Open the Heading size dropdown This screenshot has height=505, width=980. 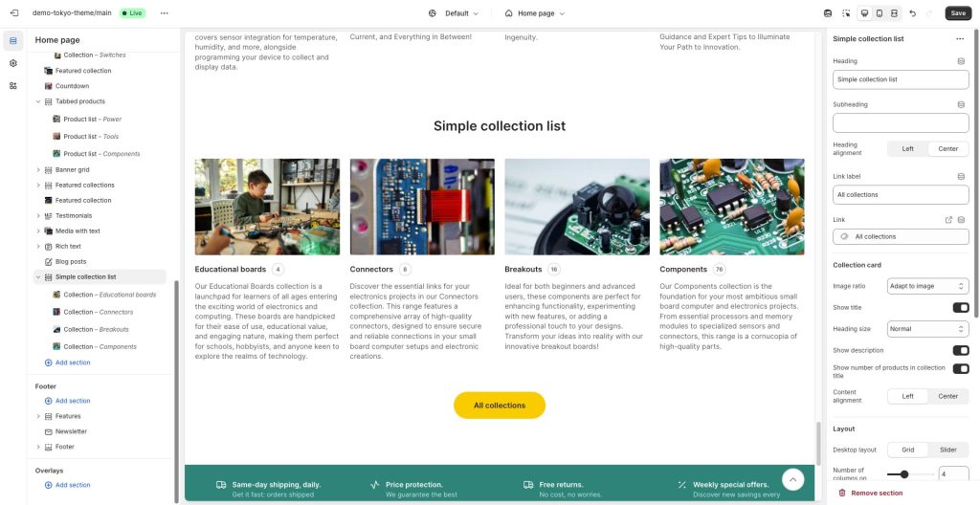pos(928,329)
